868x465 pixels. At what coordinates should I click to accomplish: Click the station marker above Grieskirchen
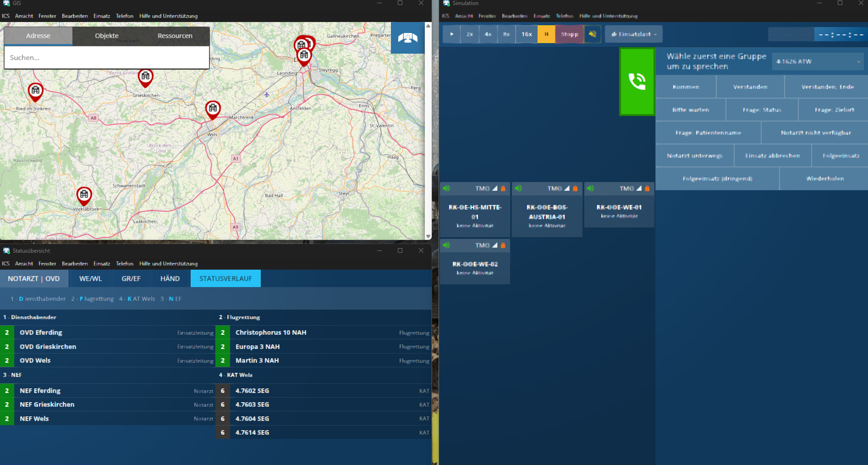[x=145, y=77]
